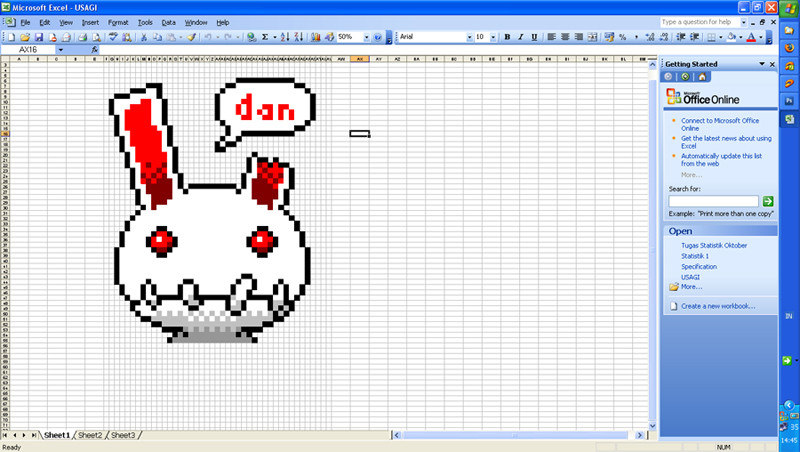Click the Fill Color paint bucket swatch
This screenshot has width=800, height=452.
(732, 37)
